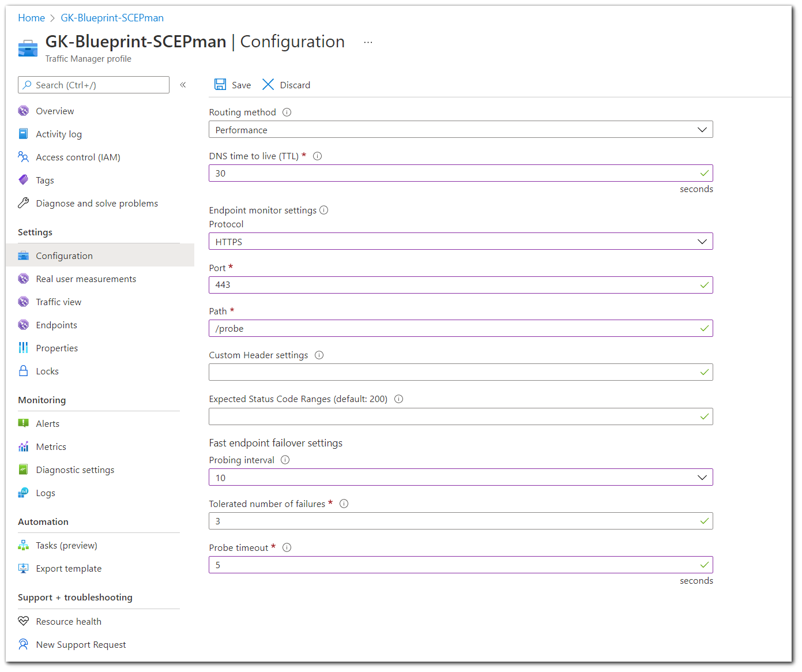
Task: Click the Custom Header settings field
Action: 461,372
